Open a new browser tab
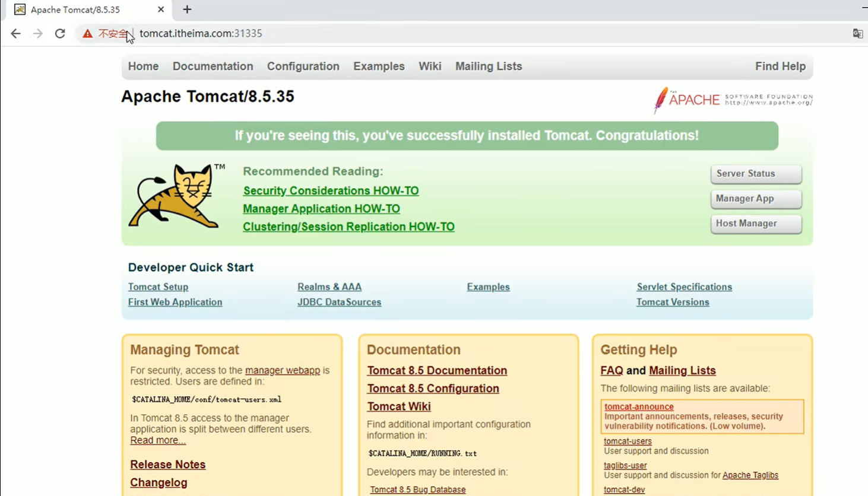The height and width of the screenshot is (496, 868). tap(187, 9)
